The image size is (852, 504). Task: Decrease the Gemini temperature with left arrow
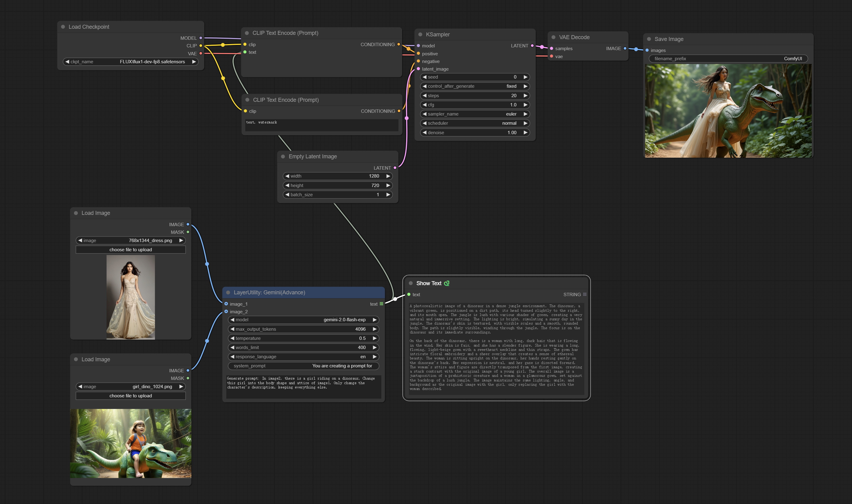coord(232,338)
